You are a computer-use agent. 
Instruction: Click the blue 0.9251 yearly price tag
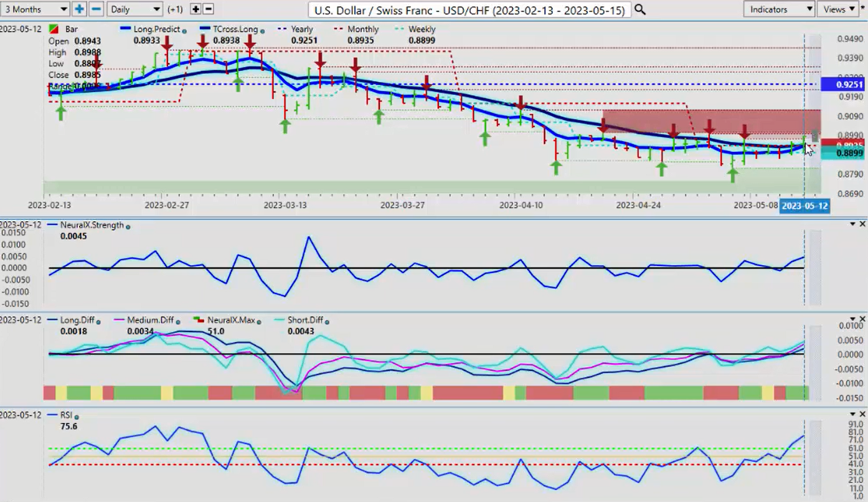(842, 85)
